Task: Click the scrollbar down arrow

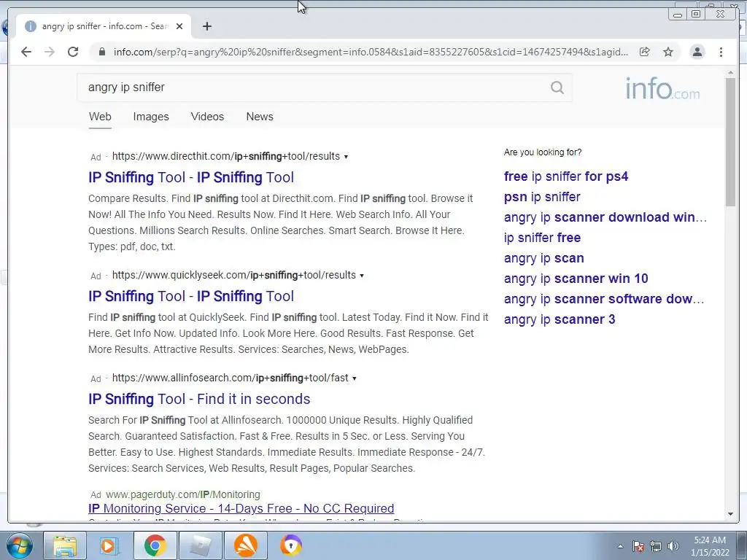Action: tap(730, 514)
